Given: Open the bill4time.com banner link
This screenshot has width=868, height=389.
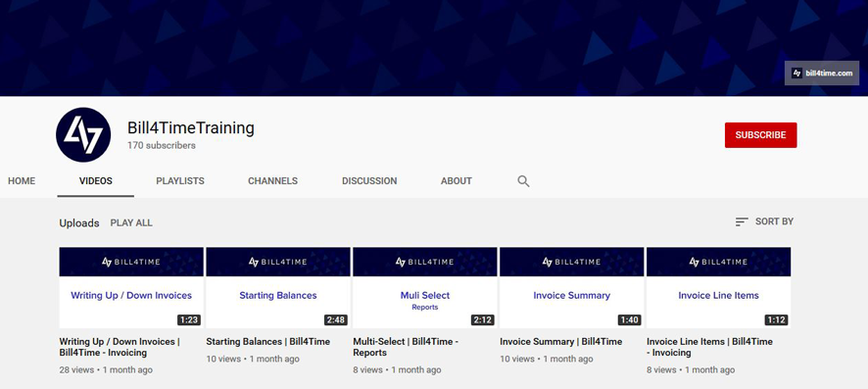Looking at the screenshot, I should tap(822, 73).
